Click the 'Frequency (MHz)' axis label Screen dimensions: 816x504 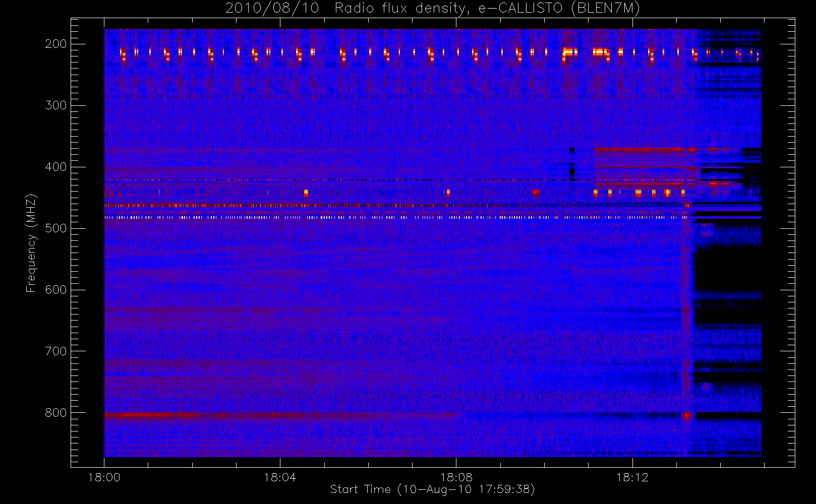coord(31,243)
